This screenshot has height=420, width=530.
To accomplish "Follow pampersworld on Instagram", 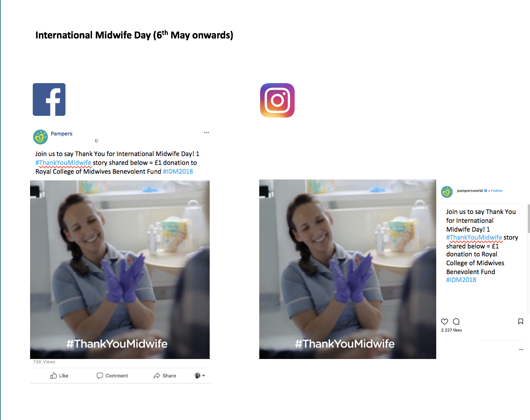I will (x=497, y=191).
